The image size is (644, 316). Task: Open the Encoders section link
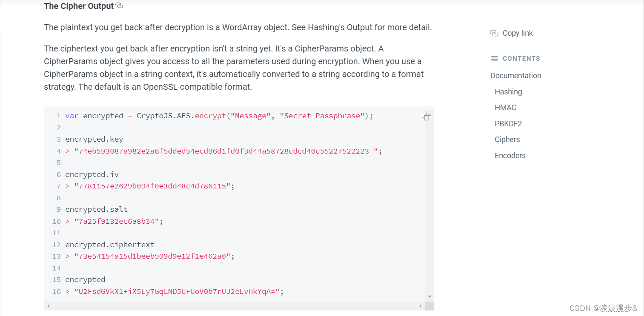(510, 156)
